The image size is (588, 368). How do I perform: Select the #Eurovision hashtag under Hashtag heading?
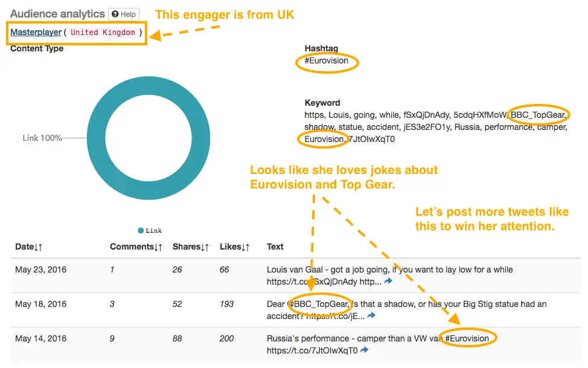(x=327, y=60)
